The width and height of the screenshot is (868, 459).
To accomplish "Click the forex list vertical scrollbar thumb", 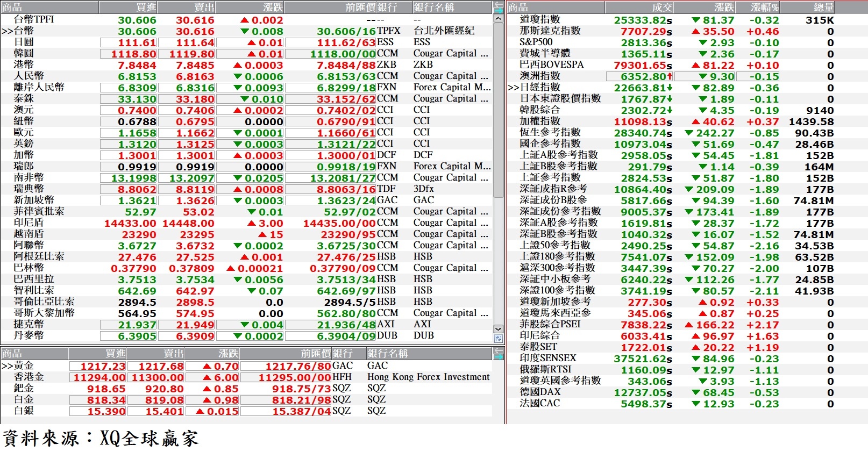I will [x=498, y=110].
